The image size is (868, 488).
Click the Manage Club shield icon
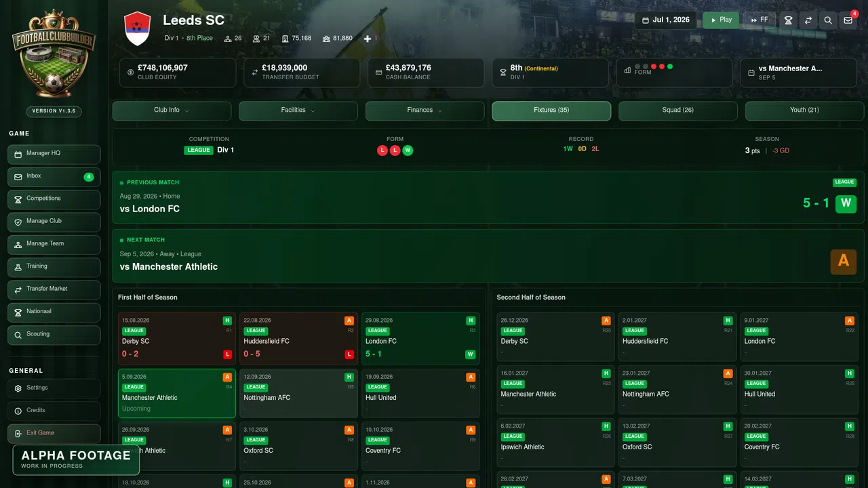pyautogui.click(x=18, y=222)
